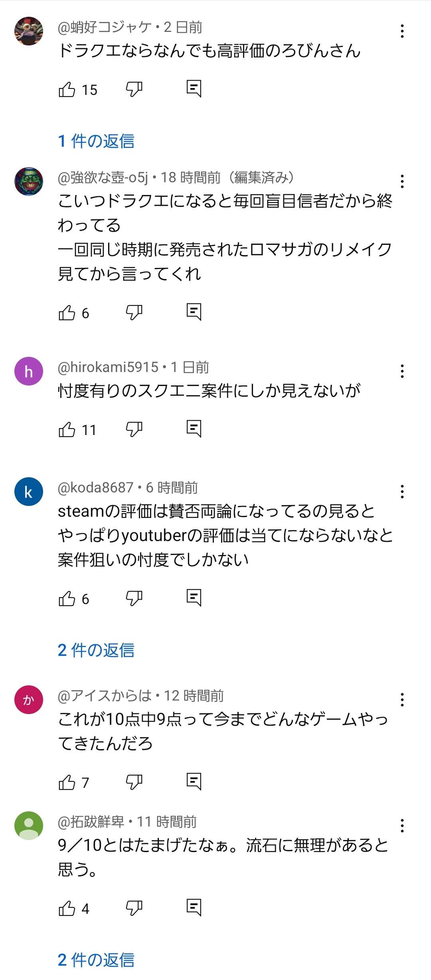Like the comment with 15 likes

click(x=67, y=89)
